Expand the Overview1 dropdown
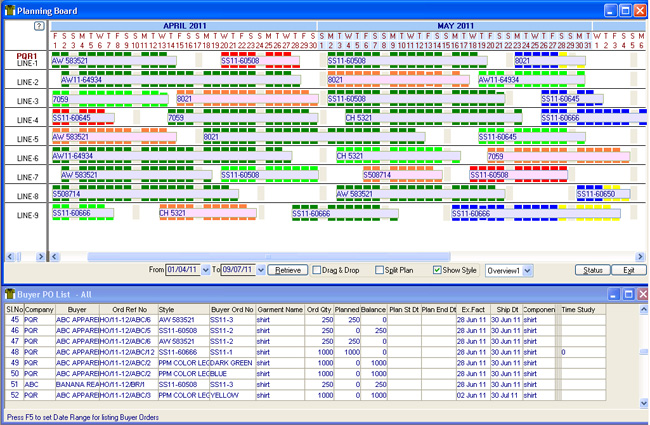Screen dimensions: 650x425 528,270
